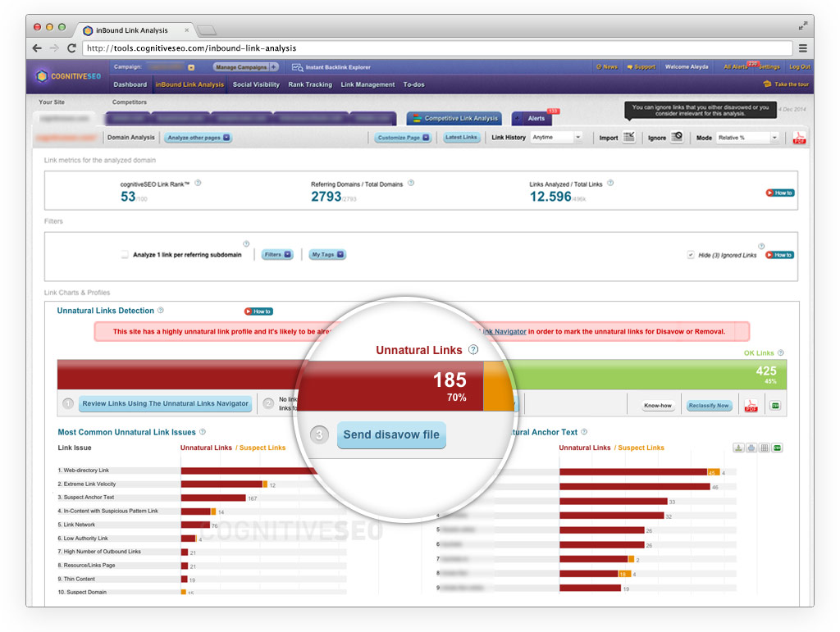This screenshot has width=840, height=632.
Task: Click the download icon above anchor text chart
Action: 738,448
